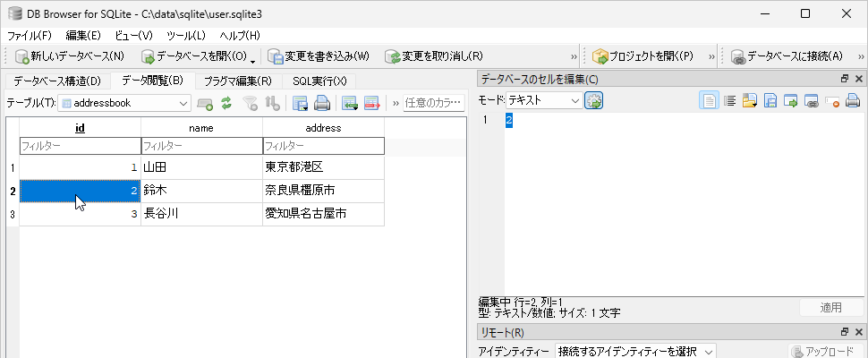Viewport: 868px width, 358px height.
Task: Click データベースを開く(O) button
Action: point(193,56)
